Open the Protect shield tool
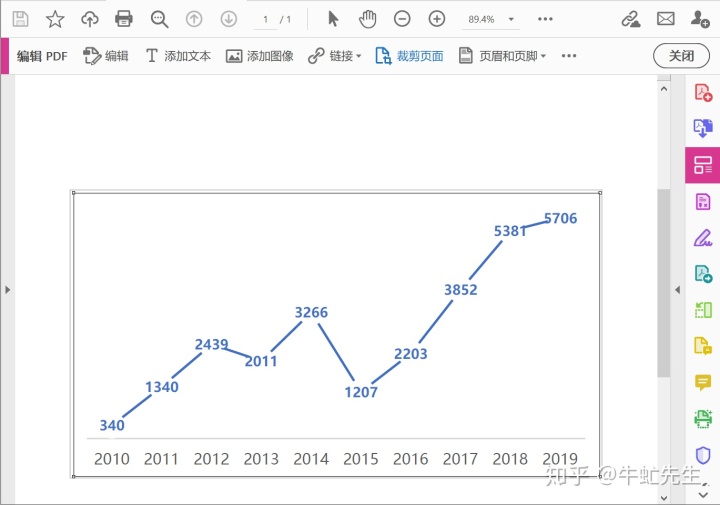The width and height of the screenshot is (720, 505). pos(703,455)
